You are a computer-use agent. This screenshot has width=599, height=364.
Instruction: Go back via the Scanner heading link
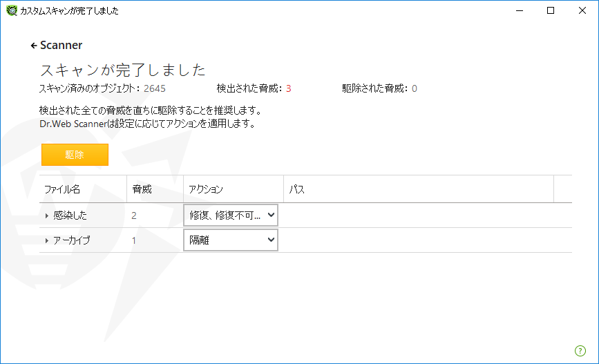coord(61,45)
